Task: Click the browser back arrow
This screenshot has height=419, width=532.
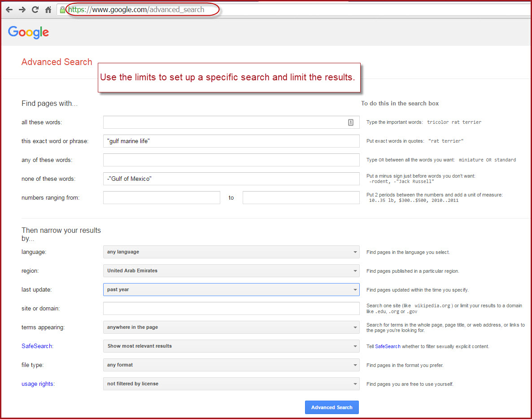Action: point(9,9)
